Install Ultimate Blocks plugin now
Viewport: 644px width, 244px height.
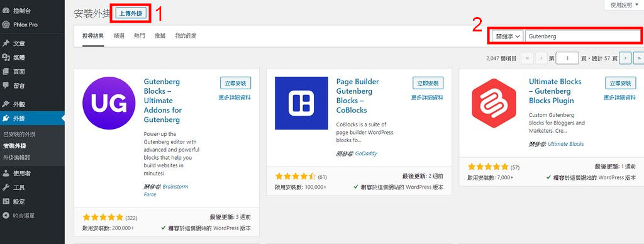point(621,84)
